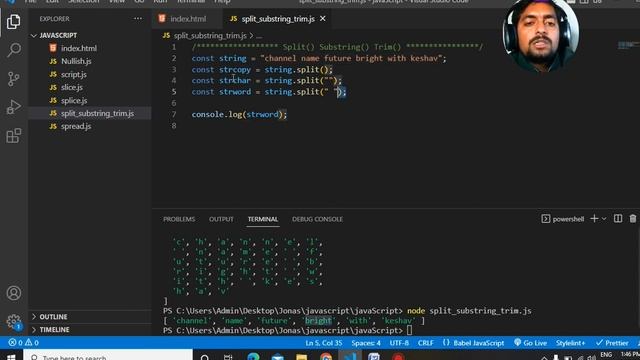Click the Stylelint+ status item
Viewport: 640px width, 360px height.
click(570, 343)
